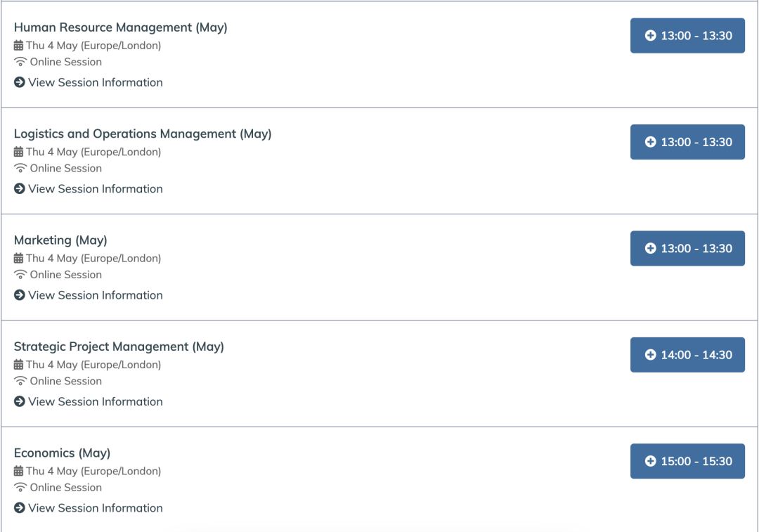Click Human Resource Management (May) heading
This screenshot has width=759, height=532.
click(x=121, y=27)
